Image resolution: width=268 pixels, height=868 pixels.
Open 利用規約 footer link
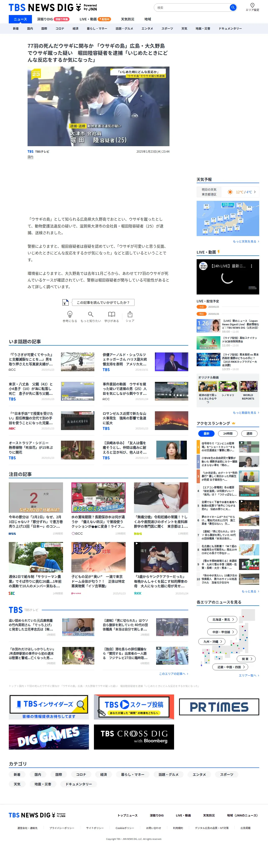click(178, 828)
